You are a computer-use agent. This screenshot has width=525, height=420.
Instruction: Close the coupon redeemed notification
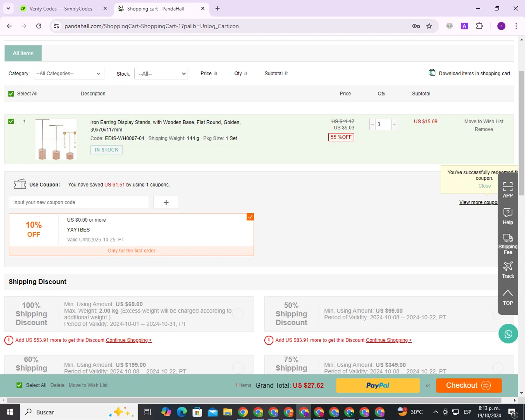click(x=484, y=186)
